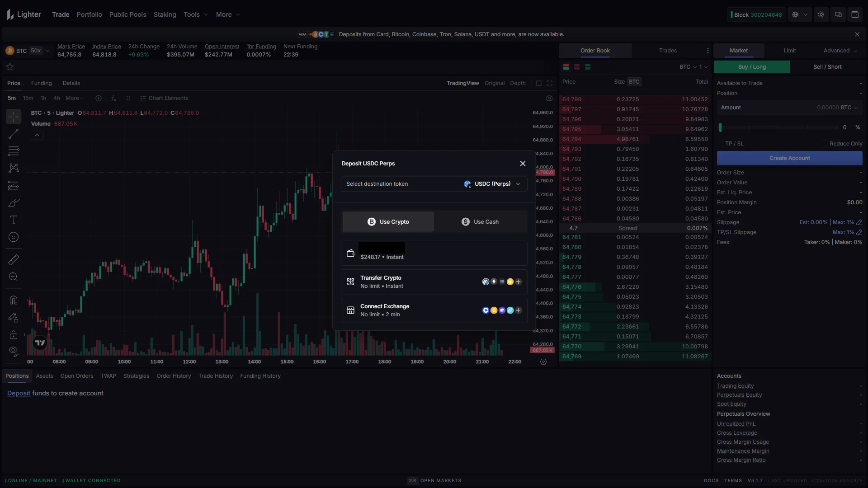This screenshot has width=868, height=488.
Task: Open the order book more options menu
Action: pyautogui.click(x=708, y=51)
